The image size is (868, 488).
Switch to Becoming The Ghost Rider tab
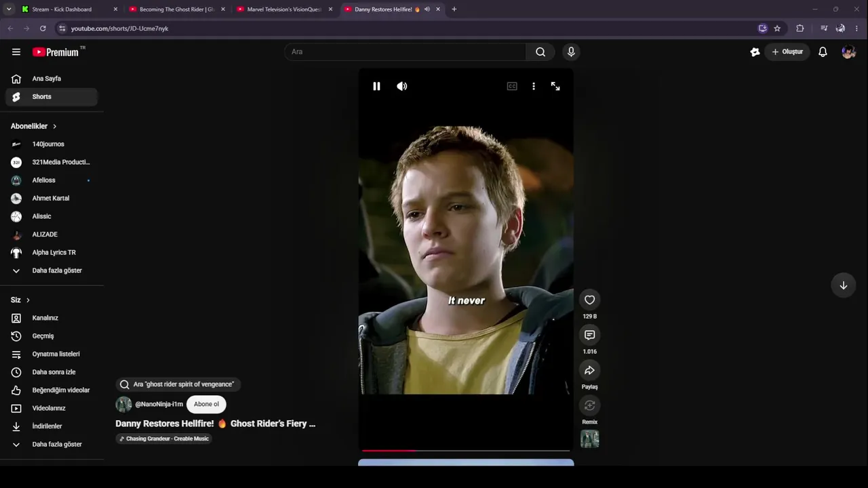[176, 9]
